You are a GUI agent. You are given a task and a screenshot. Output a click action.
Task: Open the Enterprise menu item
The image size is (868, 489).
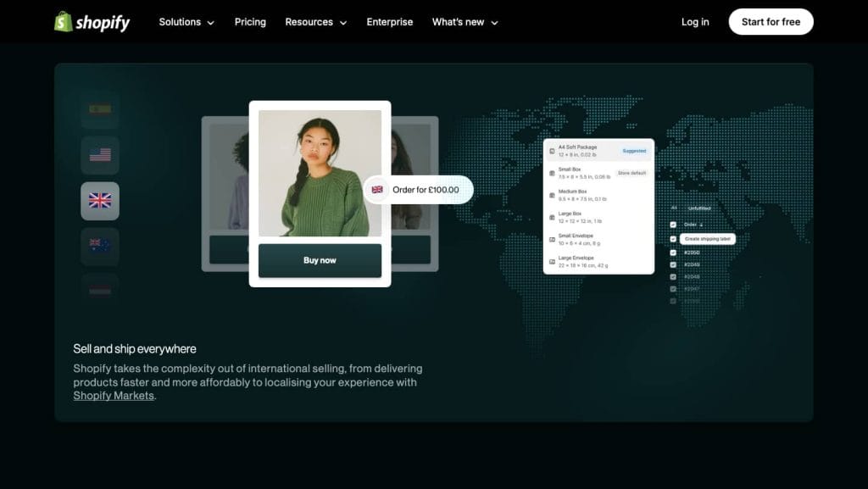[x=389, y=22]
